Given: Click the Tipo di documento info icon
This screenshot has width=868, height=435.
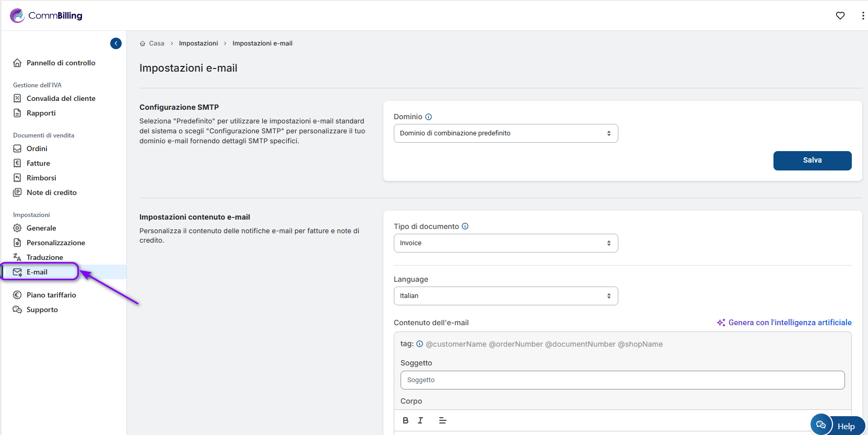Looking at the screenshot, I should pyautogui.click(x=465, y=226).
